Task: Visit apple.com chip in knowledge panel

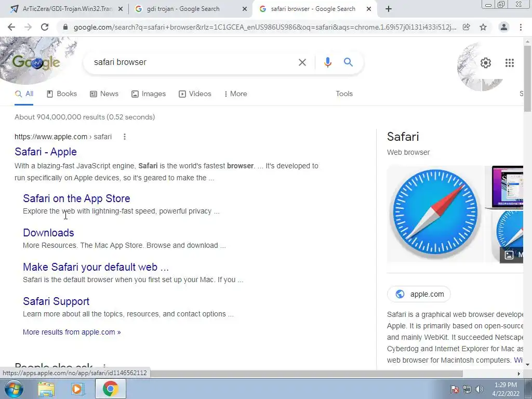Action: click(419, 294)
